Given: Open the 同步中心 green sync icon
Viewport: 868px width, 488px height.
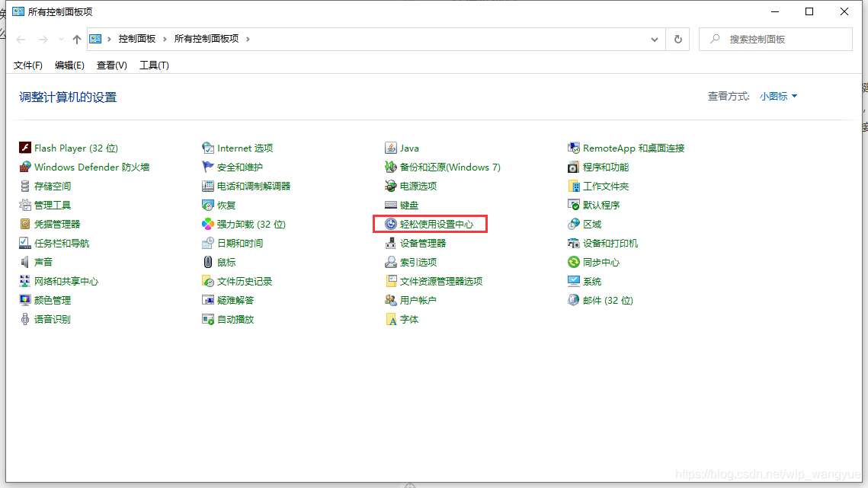Looking at the screenshot, I should 574,262.
